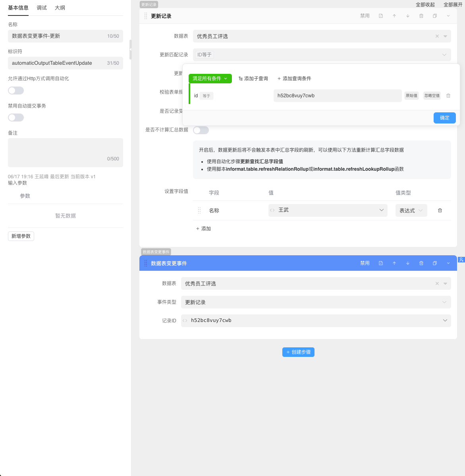Toggle the 禁用自动提交事务 switch
This screenshot has width=465, height=476.
point(16,118)
